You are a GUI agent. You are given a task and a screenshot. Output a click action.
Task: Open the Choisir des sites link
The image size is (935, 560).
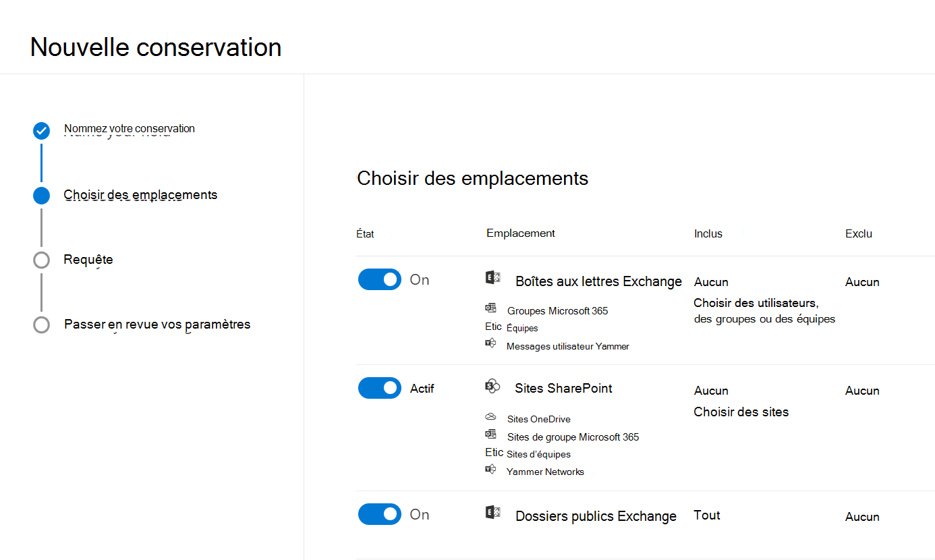click(741, 412)
